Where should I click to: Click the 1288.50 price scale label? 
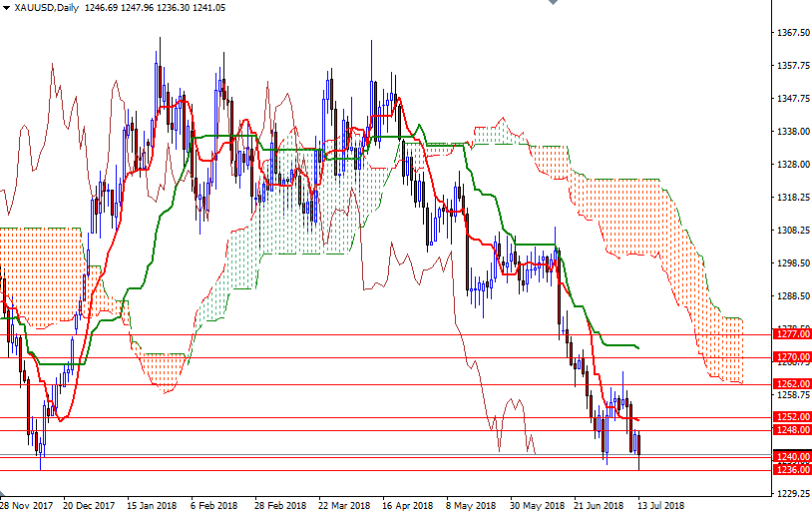(x=793, y=296)
